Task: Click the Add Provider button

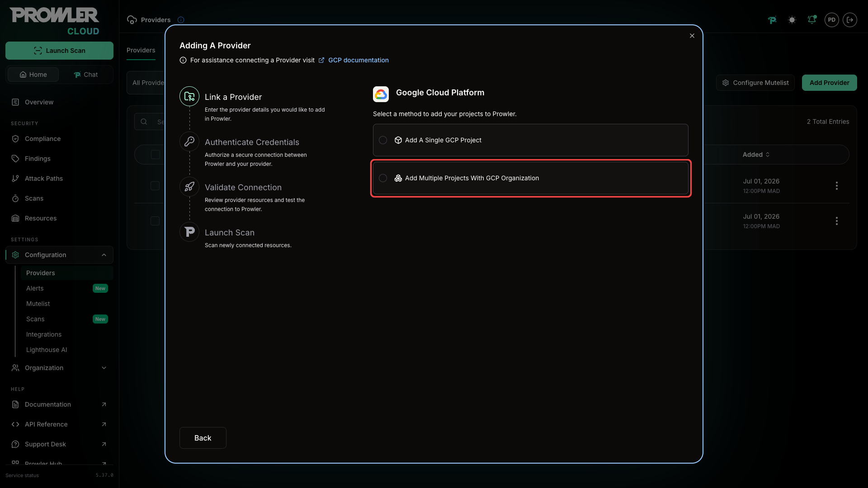Action: 829,83
